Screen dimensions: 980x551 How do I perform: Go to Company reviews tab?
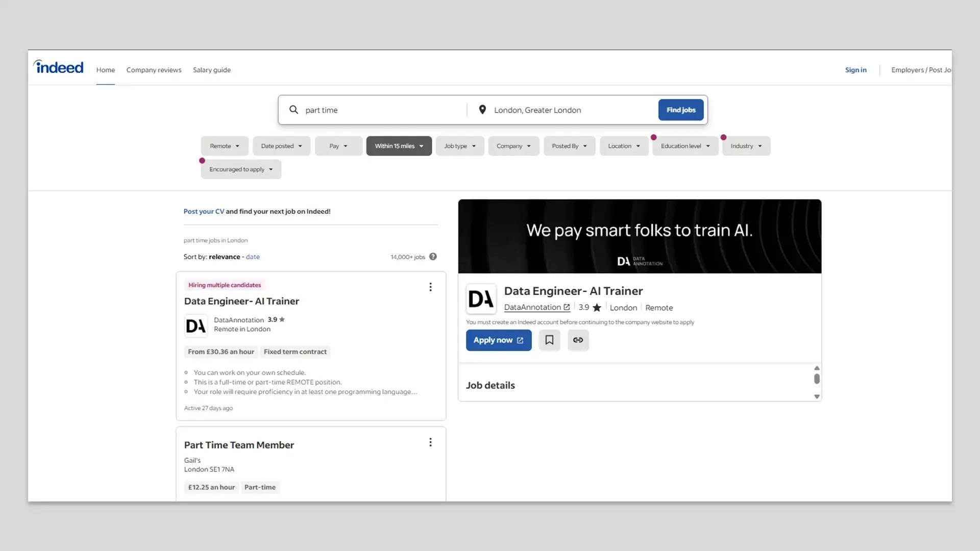point(154,70)
